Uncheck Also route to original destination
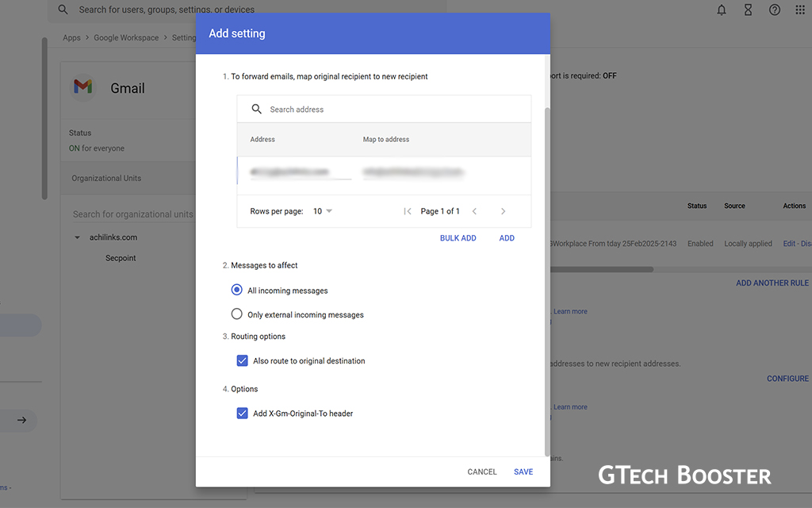This screenshot has width=812, height=508. point(243,360)
